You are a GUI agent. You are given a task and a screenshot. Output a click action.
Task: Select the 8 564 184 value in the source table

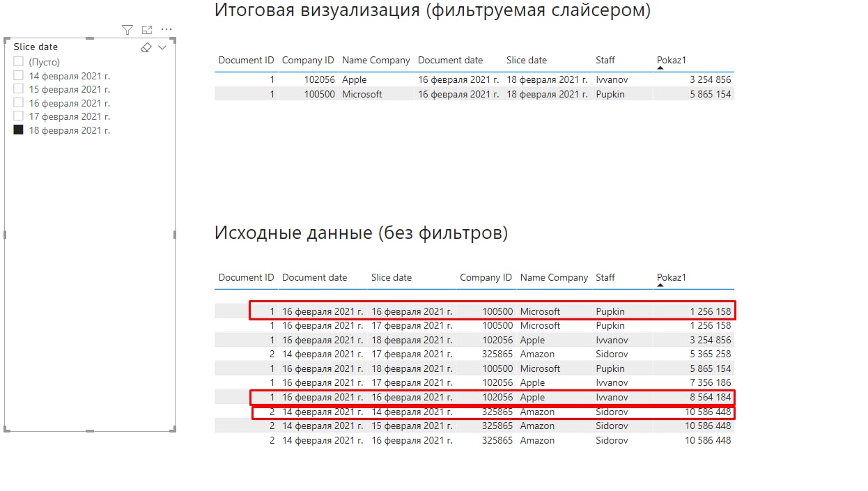pyautogui.click(x=711, y=397)
